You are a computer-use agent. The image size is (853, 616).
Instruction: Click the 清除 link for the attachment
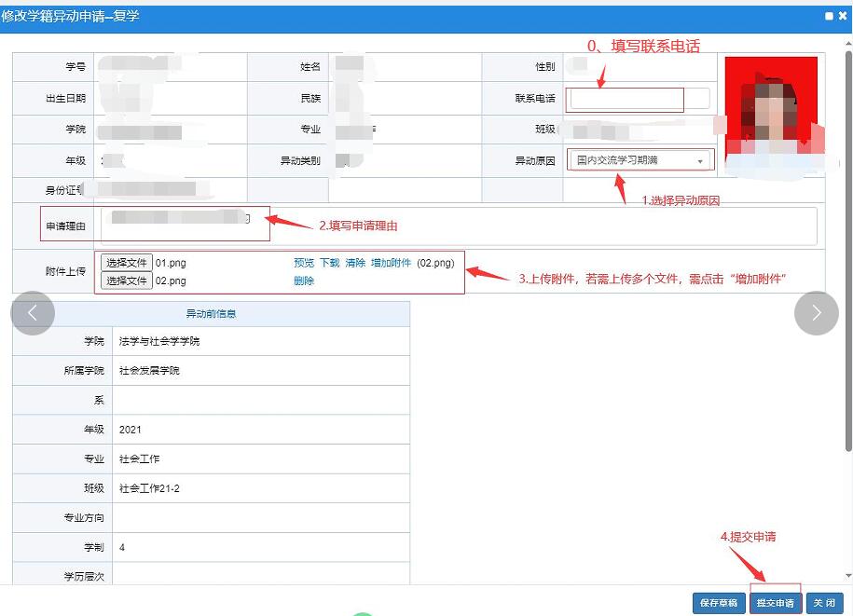pyautogui.click(x=355, y=263)
